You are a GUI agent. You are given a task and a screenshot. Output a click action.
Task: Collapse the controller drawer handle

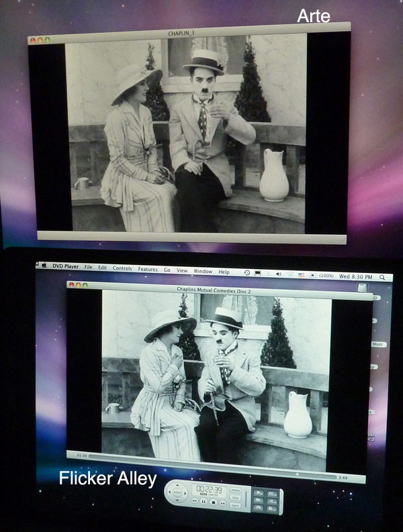click(281, 501)
